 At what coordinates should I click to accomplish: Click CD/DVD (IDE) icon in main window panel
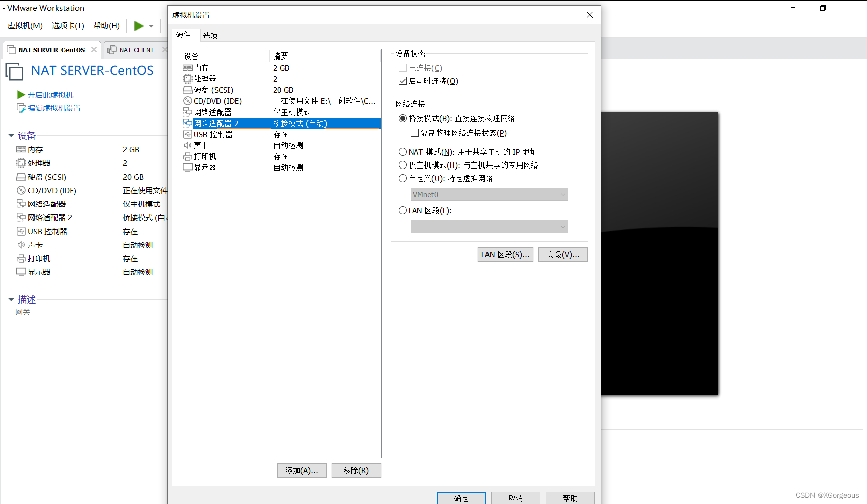(x=21, y=190)
